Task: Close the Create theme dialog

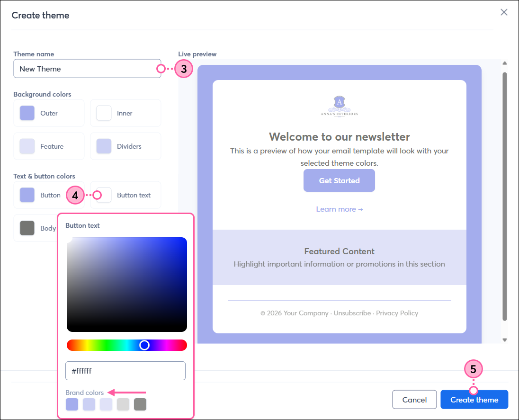Action: pyautogui.click(x=504, y=12)
